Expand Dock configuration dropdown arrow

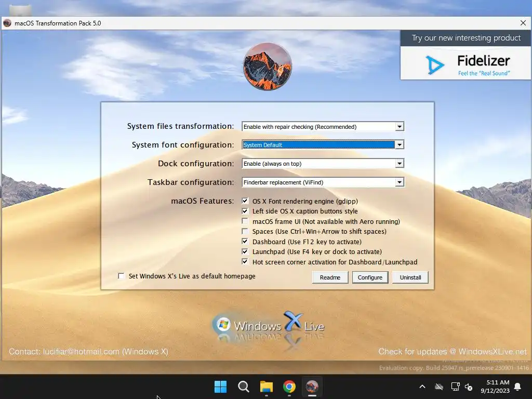click(x=400, y=164)
